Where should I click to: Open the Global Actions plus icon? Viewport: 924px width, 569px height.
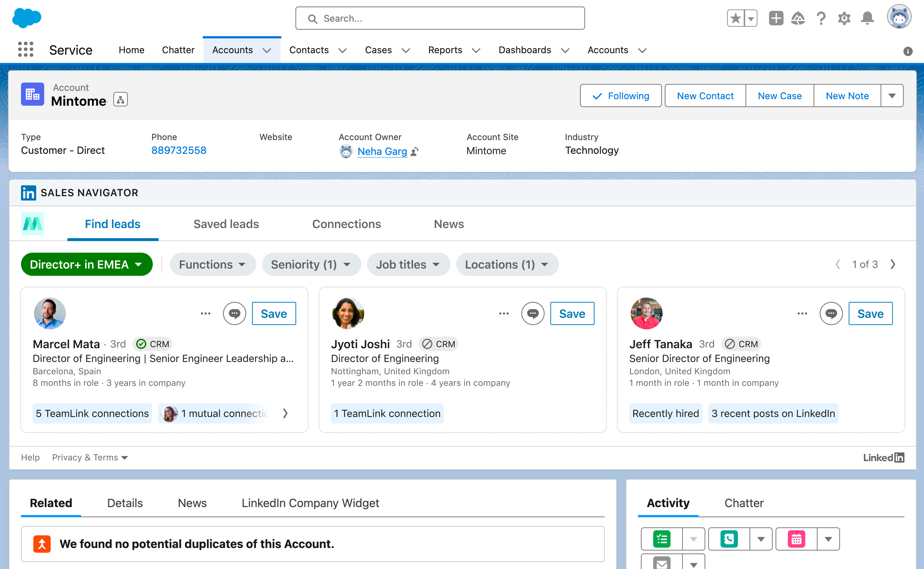tap(776, 18)
